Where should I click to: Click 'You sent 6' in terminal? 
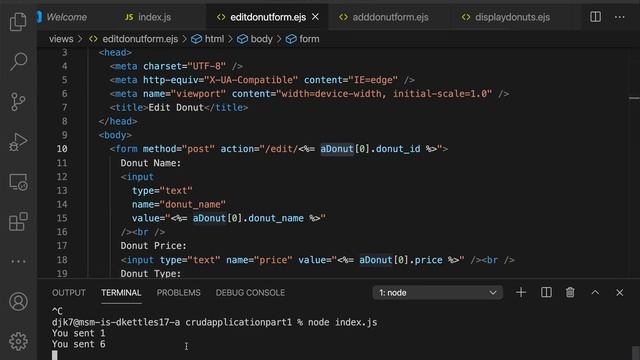78,344
